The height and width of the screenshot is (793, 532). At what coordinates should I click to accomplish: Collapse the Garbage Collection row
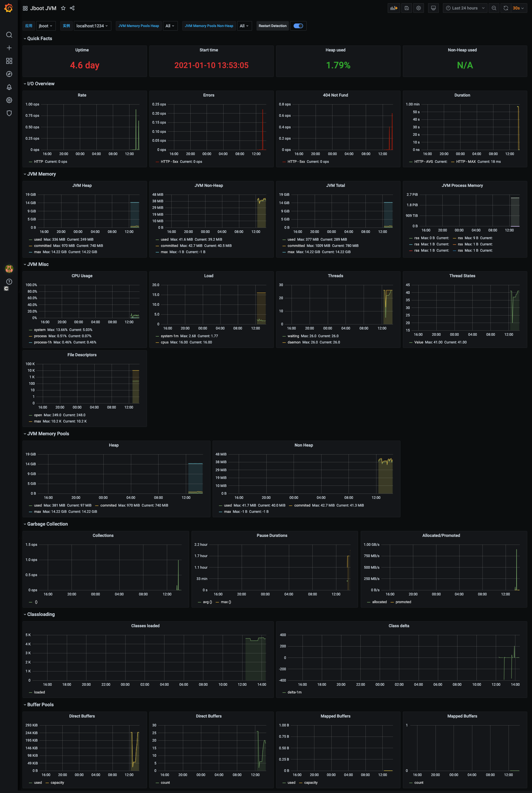(x=47, y=524)
